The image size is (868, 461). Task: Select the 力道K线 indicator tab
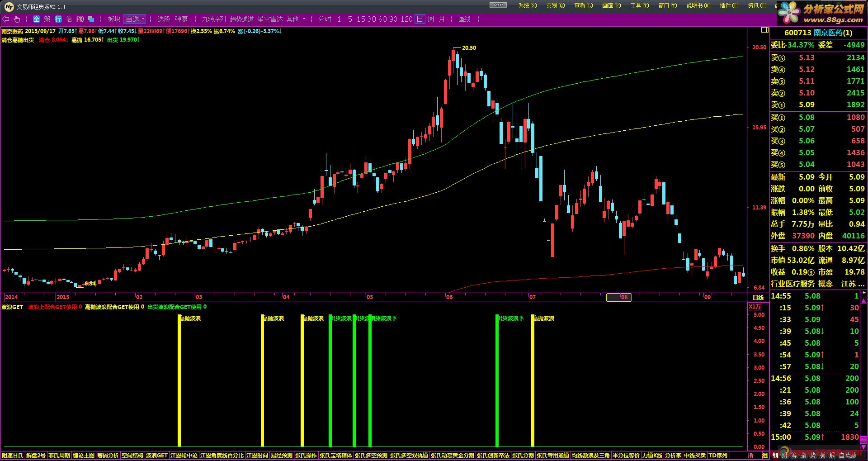652,455
